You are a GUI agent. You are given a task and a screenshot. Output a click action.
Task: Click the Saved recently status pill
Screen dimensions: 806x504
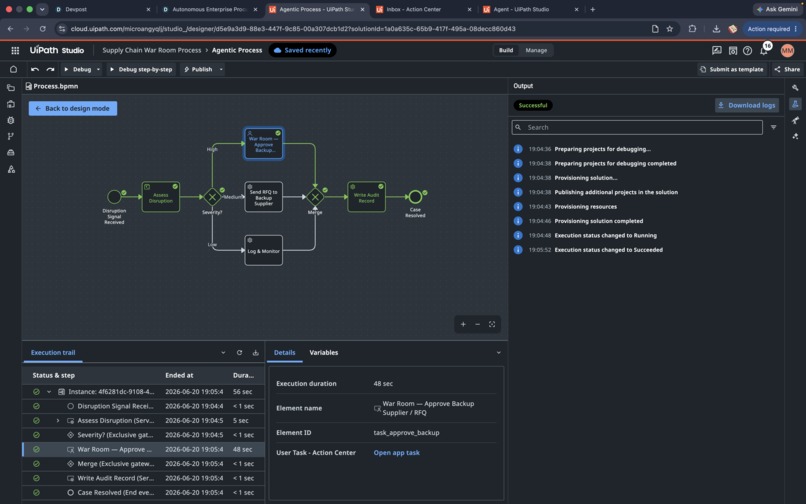(x=302, y=50)
